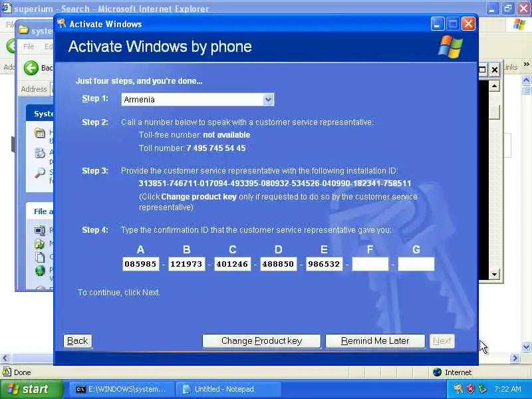Switch to E:\WINDOWS\system command prompt taskbar item
Viewport: 532px width, 399px height.
pyautogui.click(x=122, y=389)
